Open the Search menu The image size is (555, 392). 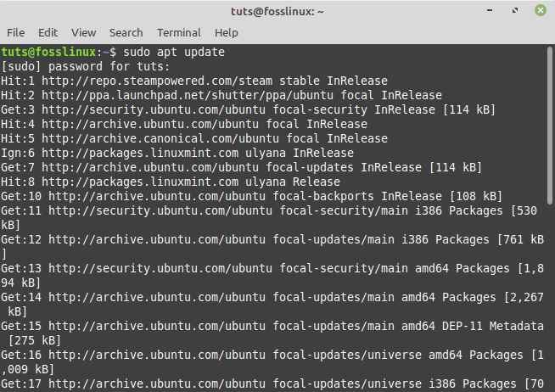click(126, 32)
